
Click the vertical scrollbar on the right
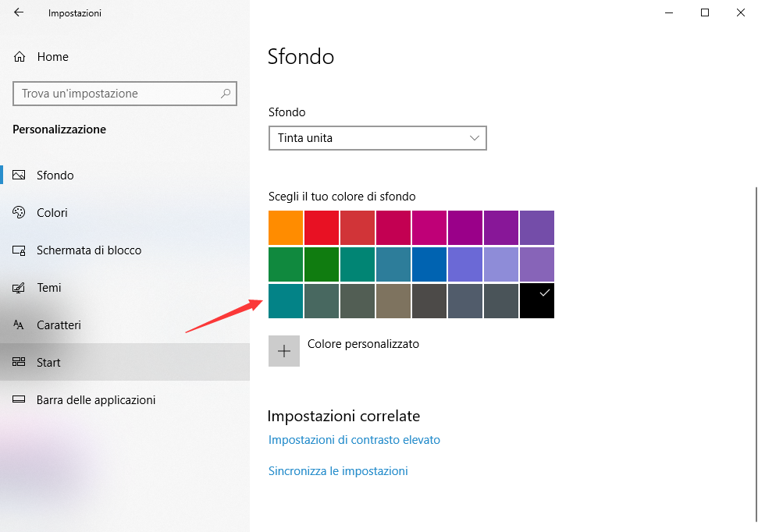point(756,355)
